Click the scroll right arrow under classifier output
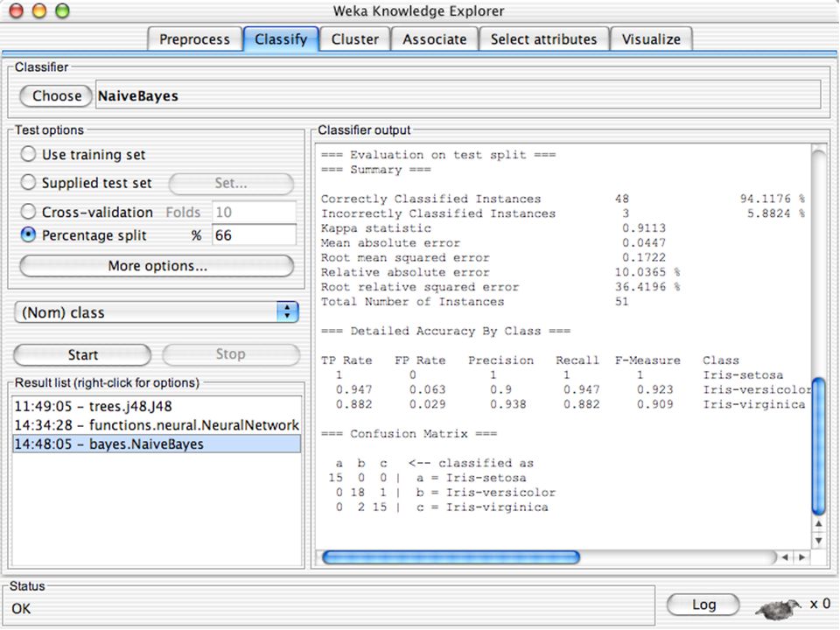Image resolution: width=840 pixels, height=630 pixels. tap(802, 557)
